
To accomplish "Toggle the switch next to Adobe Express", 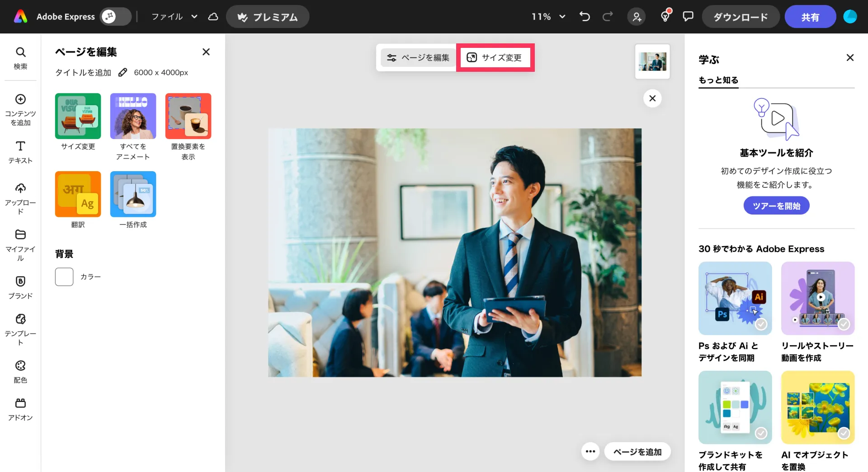I will [x=115, y=17].
